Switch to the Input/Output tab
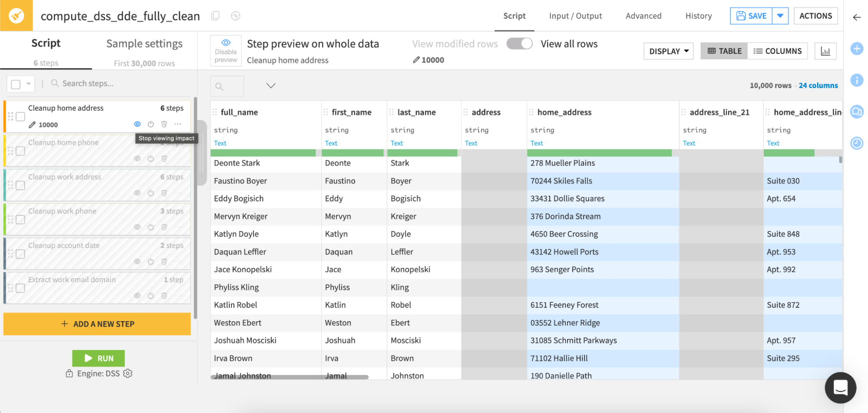This screenshot has width=868, height=413. click(x=575, y=16)
